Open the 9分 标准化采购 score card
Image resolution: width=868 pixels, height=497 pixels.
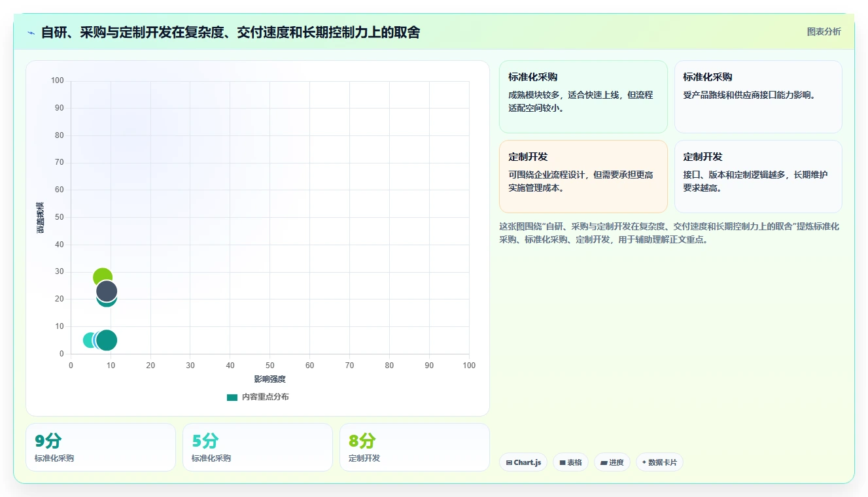101,447
